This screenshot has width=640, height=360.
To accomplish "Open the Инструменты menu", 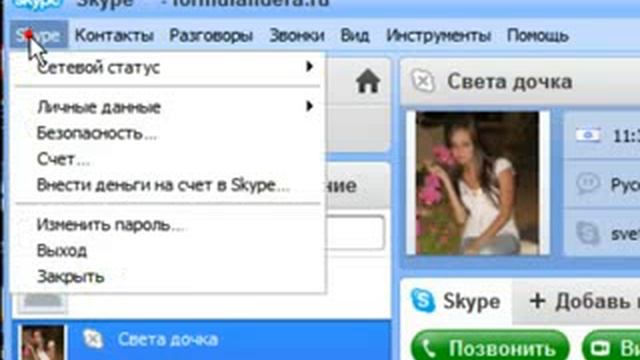I will [438, 36].
